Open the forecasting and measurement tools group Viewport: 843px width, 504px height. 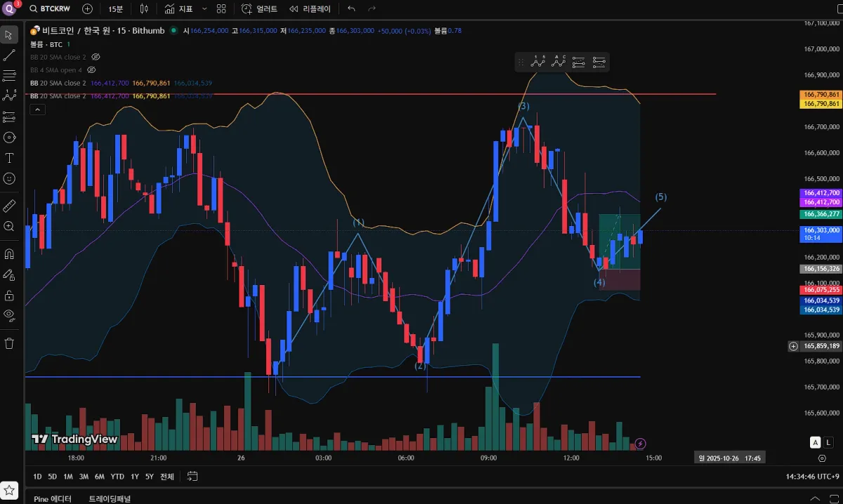pos(10,117)
